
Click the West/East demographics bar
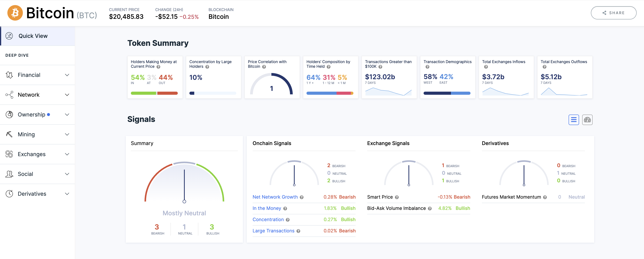[x=447, y=93]
